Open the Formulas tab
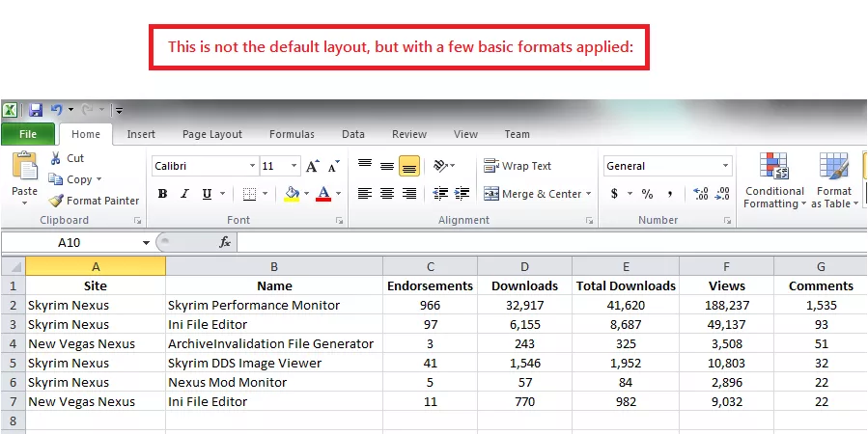This screenshot has width=868, height=434. pyautogui.click(x=292, y=134)
